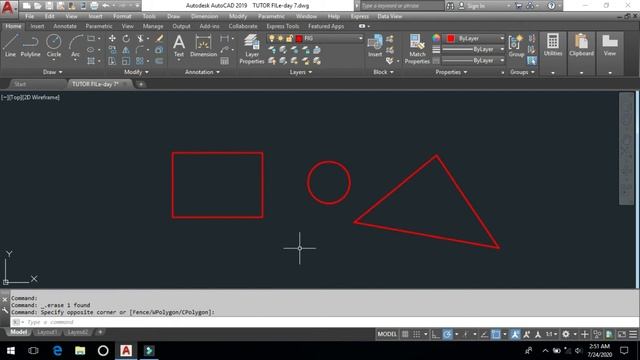This screenshot has width=640, height=360.
Task: Click the Plot printer icon in quick access
Action: [94, 6]
